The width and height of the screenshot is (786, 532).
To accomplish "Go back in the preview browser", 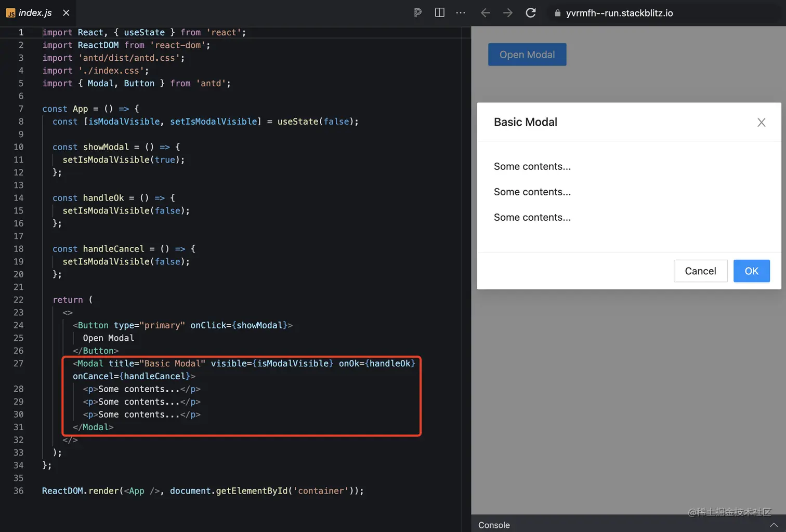I will click(x=485, y=13).
